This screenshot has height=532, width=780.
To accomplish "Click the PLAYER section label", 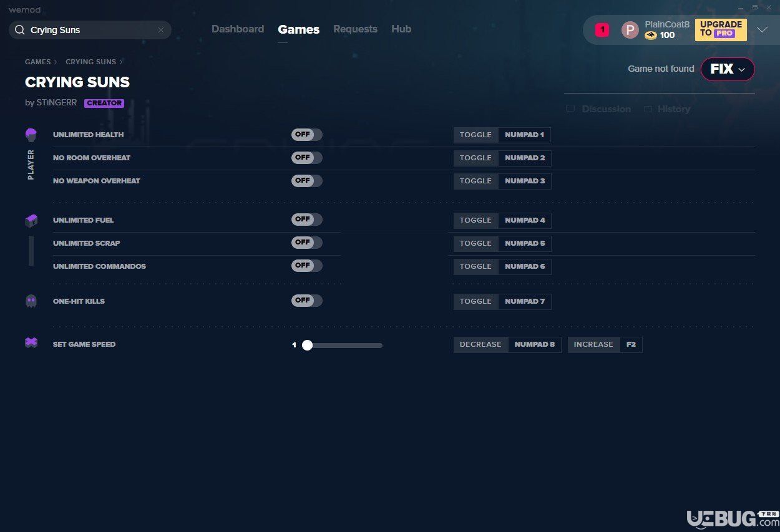I will pos(31,165).
